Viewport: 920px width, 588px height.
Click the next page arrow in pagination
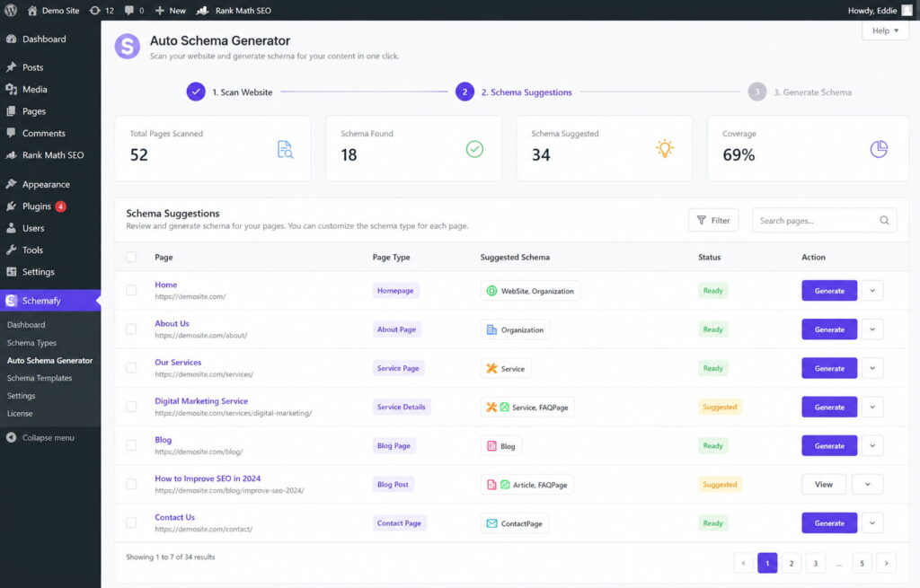click(x=886, y=564)
